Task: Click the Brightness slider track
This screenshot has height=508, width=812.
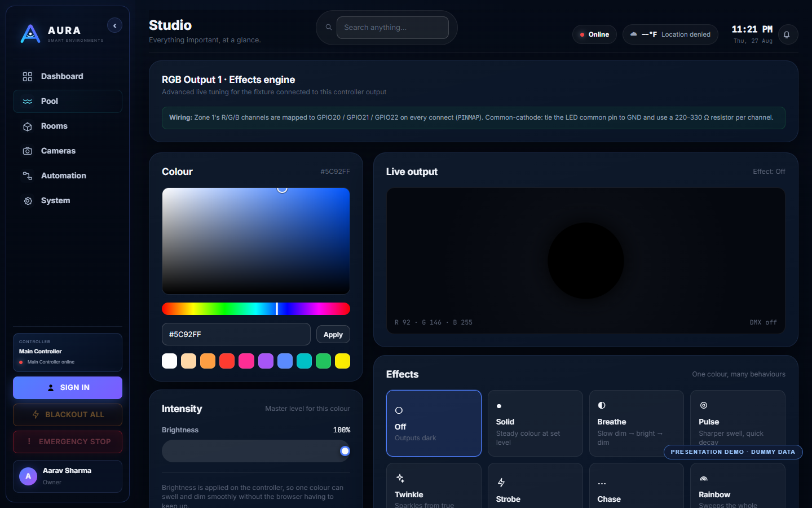Action: point(256,451)
